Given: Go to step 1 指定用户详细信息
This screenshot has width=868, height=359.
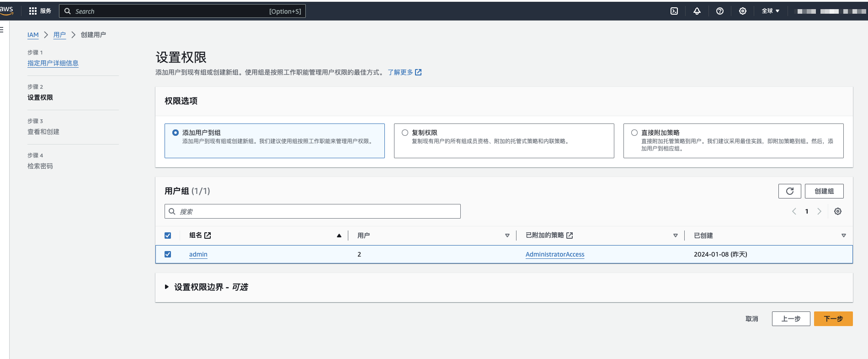Looking at the screenshot, I should coord(53,63).
